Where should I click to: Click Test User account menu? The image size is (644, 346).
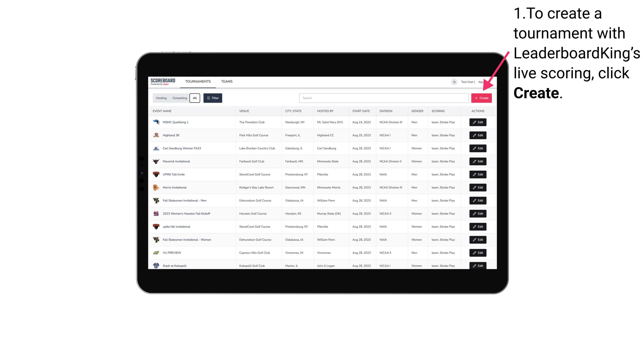pos(467,81)
